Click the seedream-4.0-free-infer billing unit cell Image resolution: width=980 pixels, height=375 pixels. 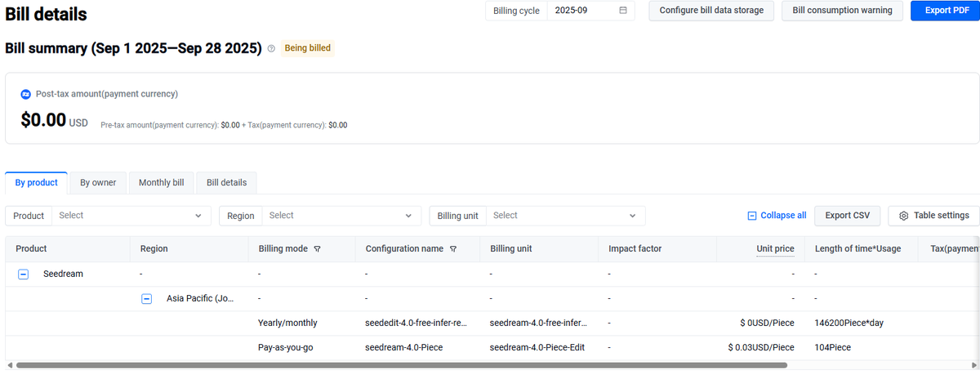pos(538,324)
